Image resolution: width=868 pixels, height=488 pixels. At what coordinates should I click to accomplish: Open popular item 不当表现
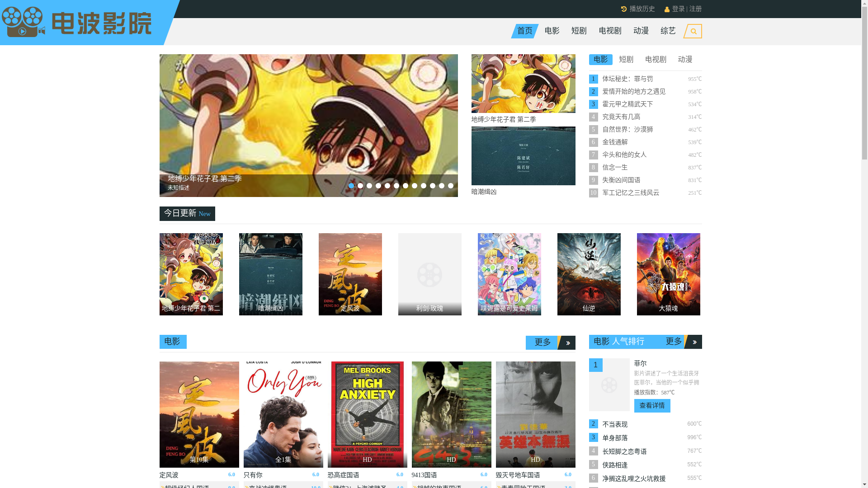click(615, 425)
